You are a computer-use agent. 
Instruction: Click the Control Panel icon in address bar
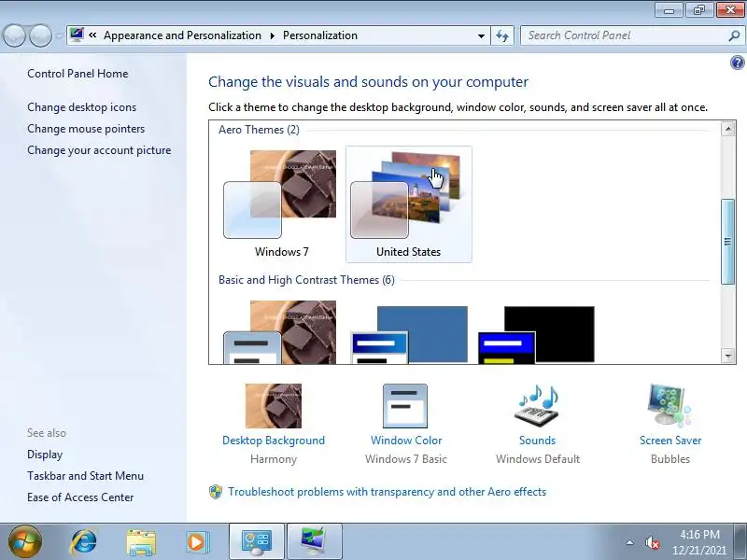[x=77, y=35]
